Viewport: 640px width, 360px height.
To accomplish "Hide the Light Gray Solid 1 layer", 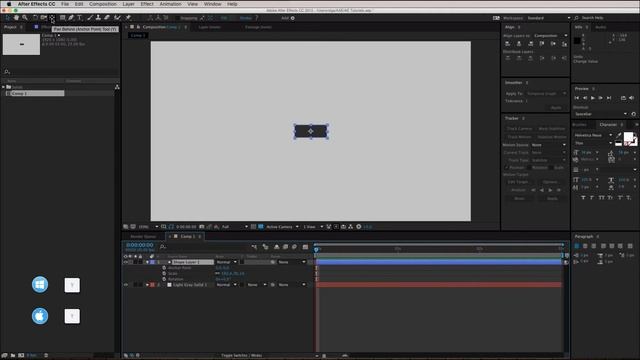I will tap(126, 284).
